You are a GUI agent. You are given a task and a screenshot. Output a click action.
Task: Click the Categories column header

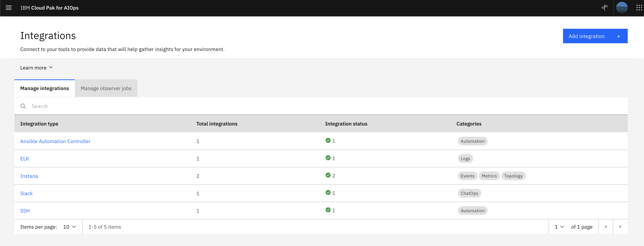469,124
